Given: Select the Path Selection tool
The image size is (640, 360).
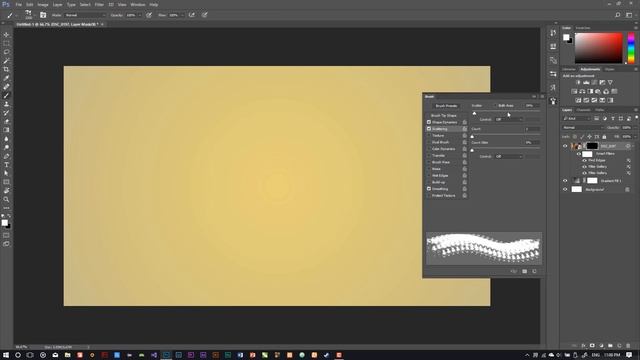Looking at the screenshot, I should [6, 173].
